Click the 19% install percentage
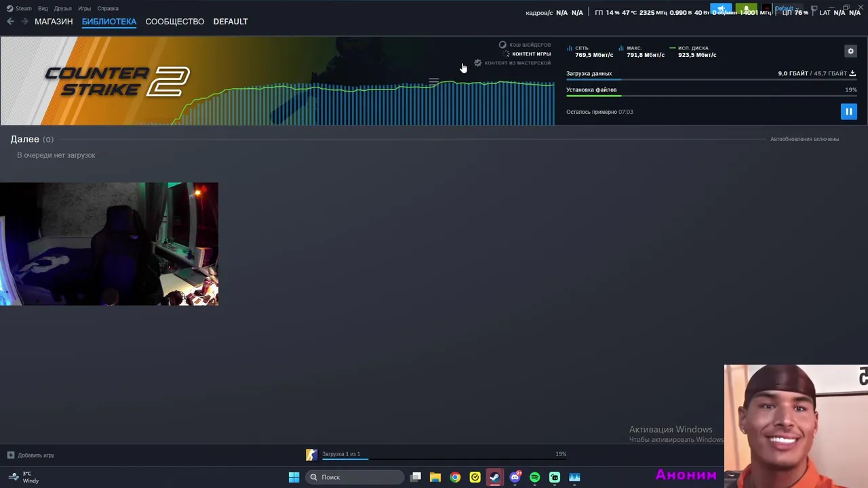Viewport: 868px width, 488px height. [851, 89]
